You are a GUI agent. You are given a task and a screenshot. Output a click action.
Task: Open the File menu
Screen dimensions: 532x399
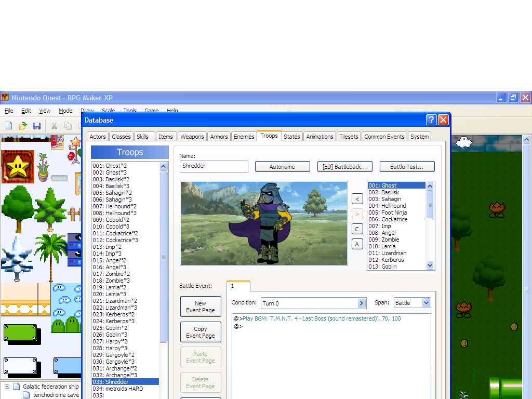click(x=9, y=111)
